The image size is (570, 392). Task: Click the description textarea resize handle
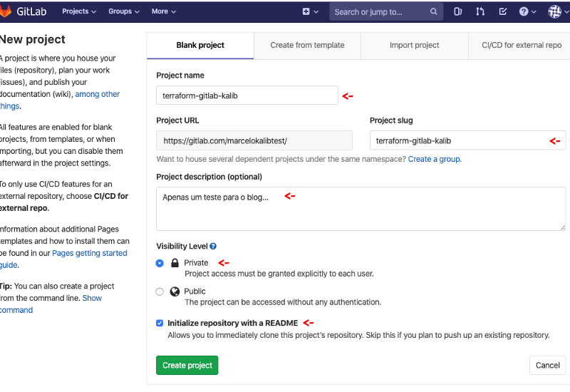pyautogui.click(x=562, y=227)
